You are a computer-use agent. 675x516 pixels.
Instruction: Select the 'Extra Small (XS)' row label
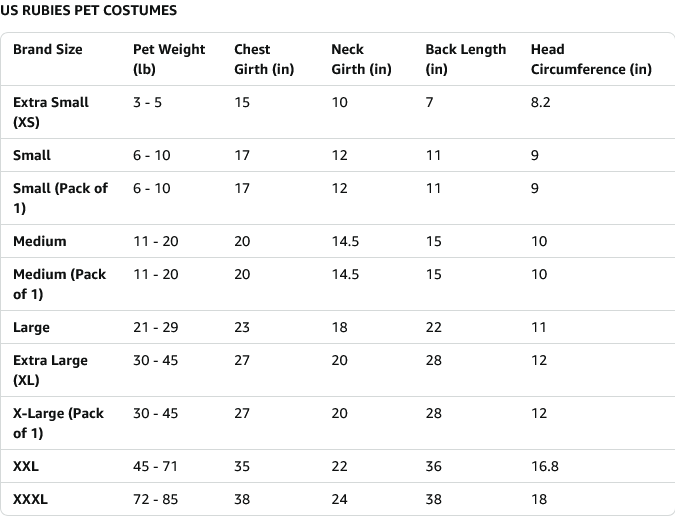point(51,112)
